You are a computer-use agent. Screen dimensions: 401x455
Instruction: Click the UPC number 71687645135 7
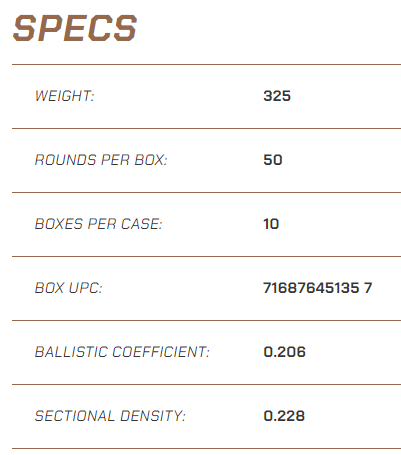coord(318,288)
